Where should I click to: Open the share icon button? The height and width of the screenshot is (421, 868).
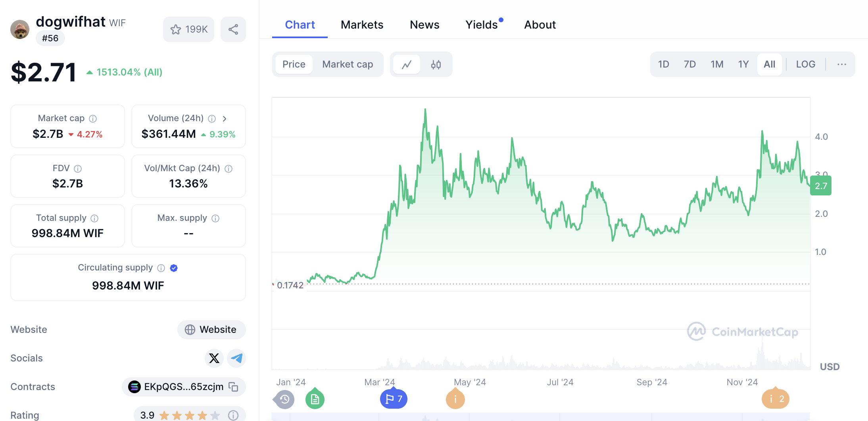(233, 29)
